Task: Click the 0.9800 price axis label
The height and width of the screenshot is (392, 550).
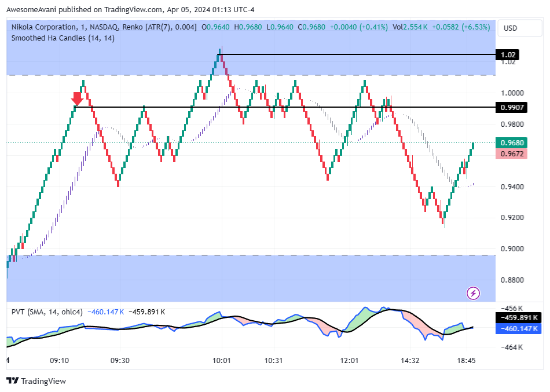Action: click(512, 124)
